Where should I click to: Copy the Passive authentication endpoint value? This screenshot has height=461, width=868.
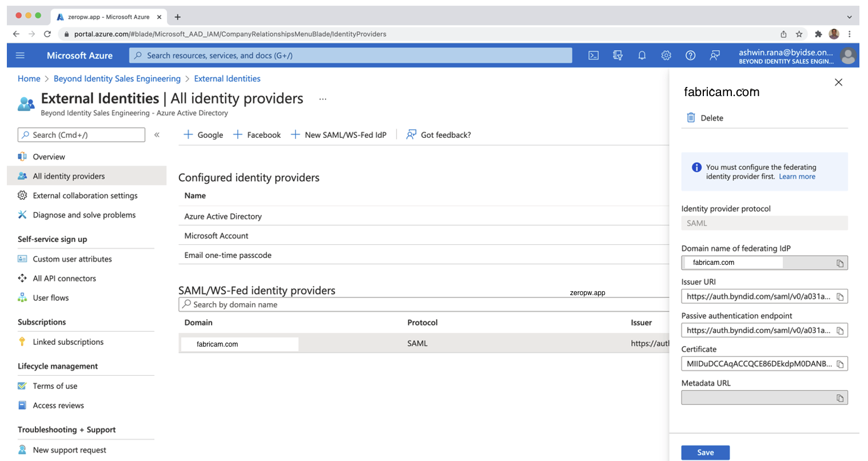pyautogui.click(x=840, y=331)
